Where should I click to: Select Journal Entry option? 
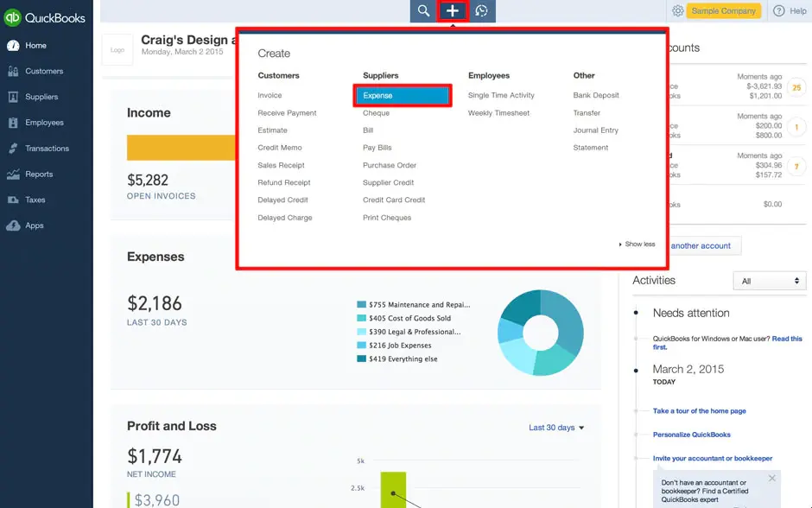point(595,130)
